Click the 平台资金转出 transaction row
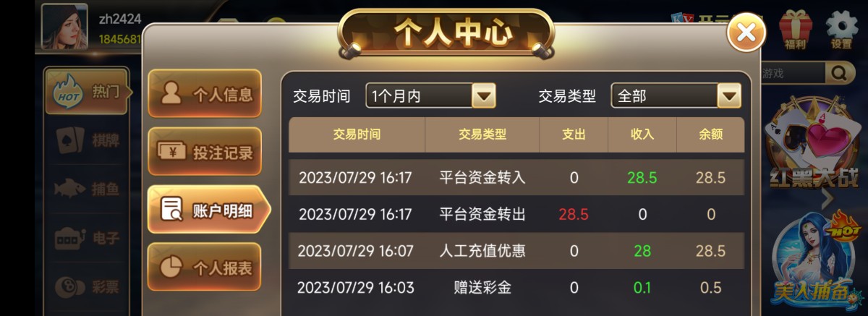Screen dimensions: 868x316 pos(516,214)
